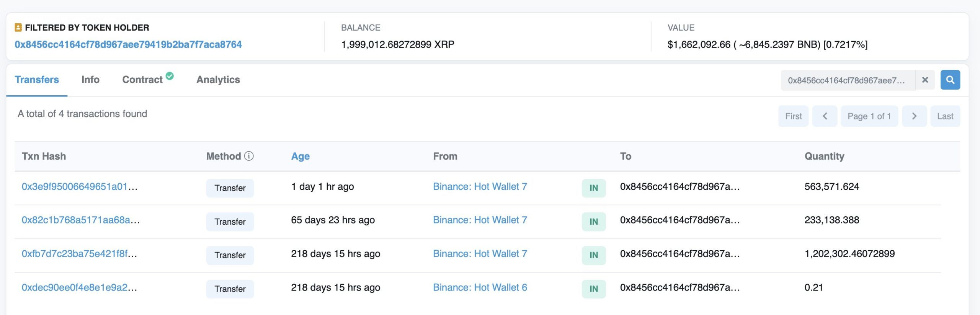Switch to the Transfers tab
The width and height of the screenshot is (980, 315).
(37, 80)
